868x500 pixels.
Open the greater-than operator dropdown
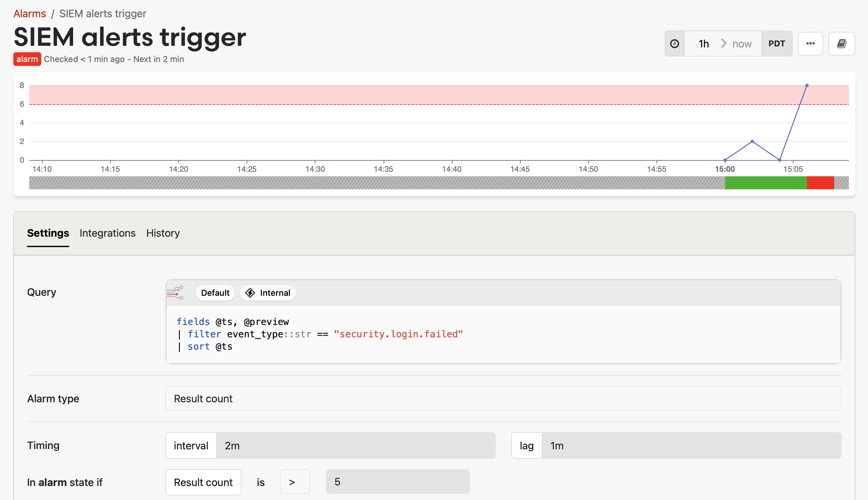coord(295,482)
